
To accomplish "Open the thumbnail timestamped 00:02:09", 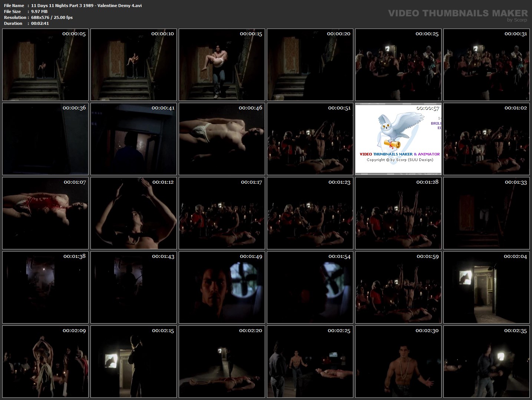I will 45,361.
